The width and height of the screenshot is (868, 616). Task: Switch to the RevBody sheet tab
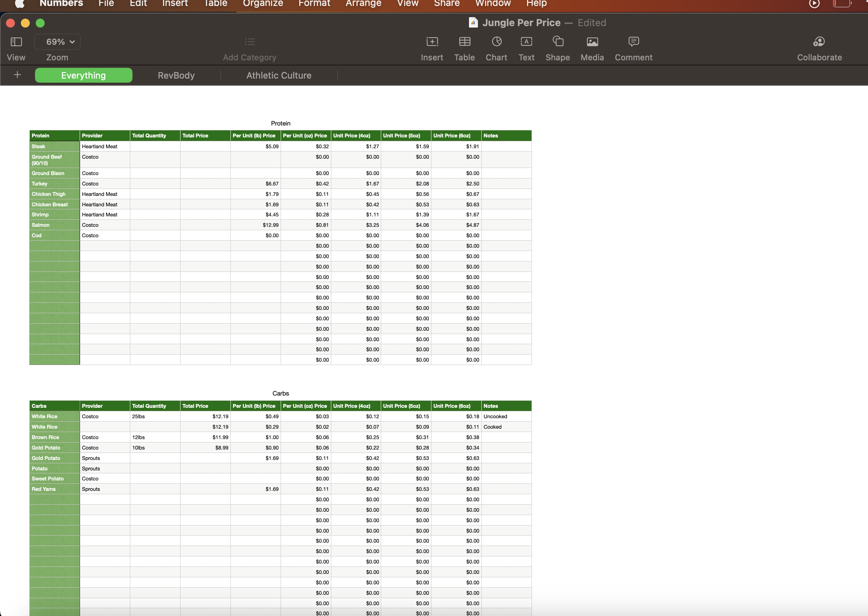tap(176, 76)
